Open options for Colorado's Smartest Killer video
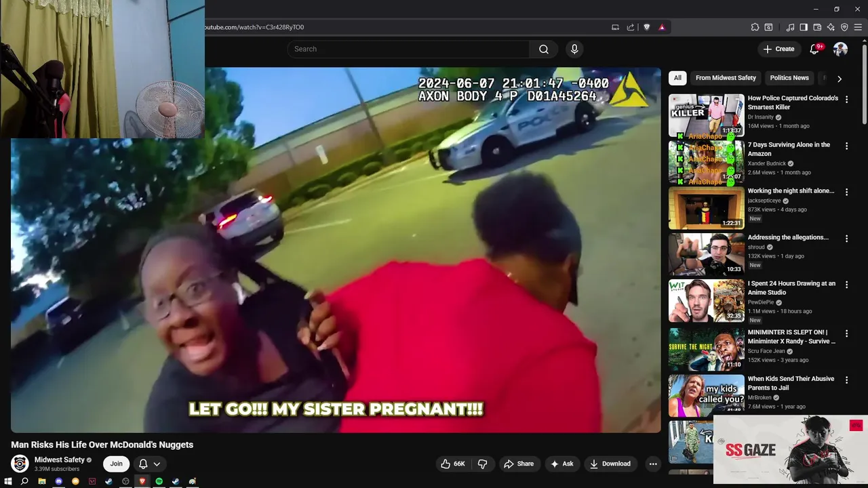 tap(846, 100)
